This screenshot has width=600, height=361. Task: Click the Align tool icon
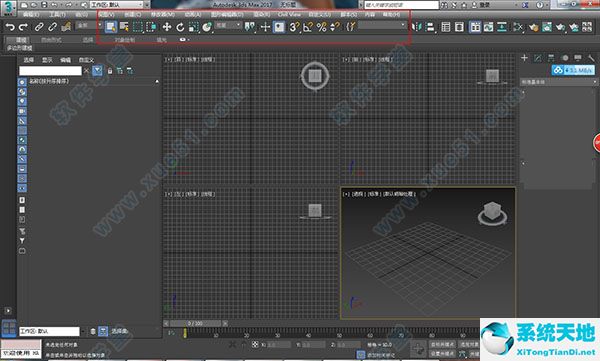430,27
